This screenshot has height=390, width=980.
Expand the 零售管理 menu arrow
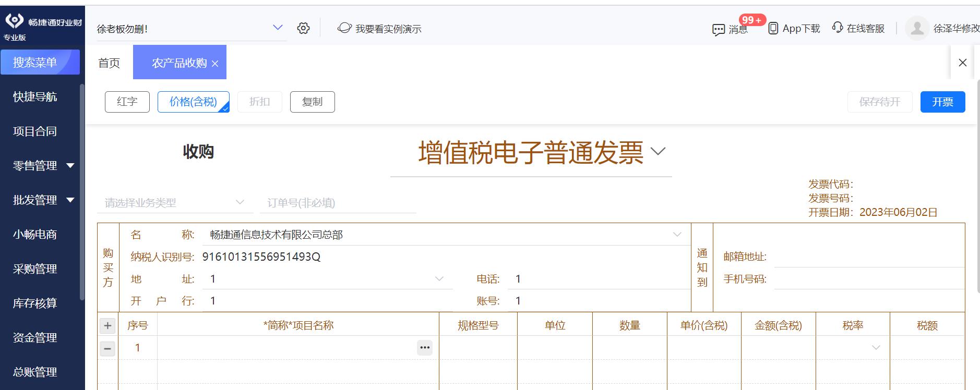70,166
